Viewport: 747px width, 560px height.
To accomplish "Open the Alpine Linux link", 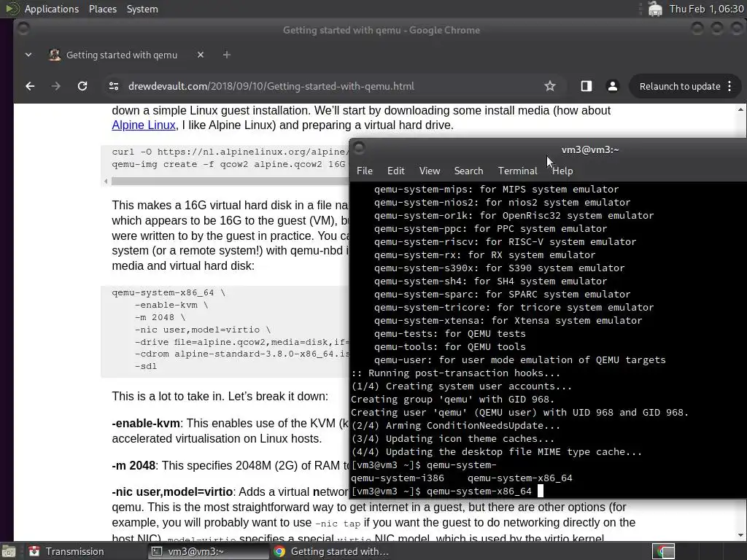I will point(144,125).
